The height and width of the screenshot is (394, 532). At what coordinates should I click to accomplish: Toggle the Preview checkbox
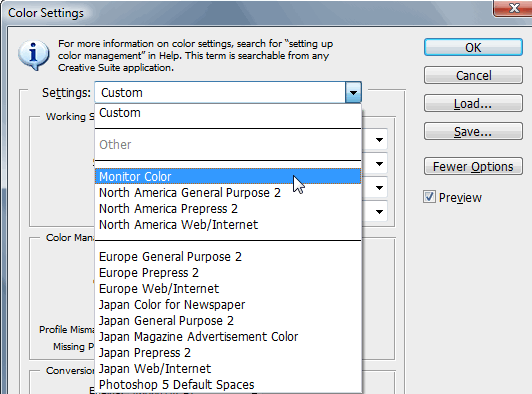[429, 197]
